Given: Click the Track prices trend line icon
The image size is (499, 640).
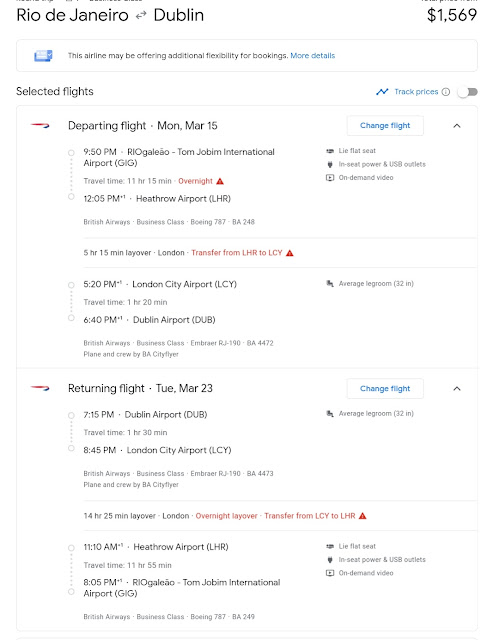Looking at the screenshot, I should pos(382,92).
